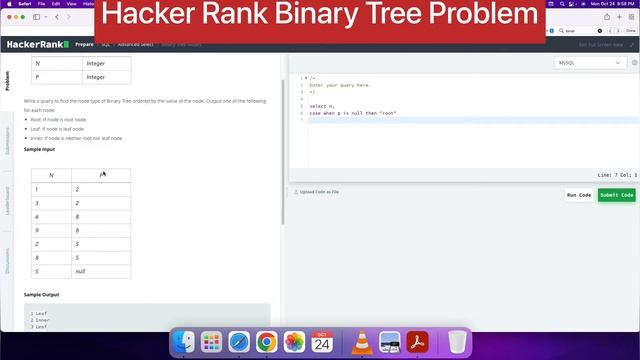
Task: Open Finder from the dock
Action: click(184, 342)
